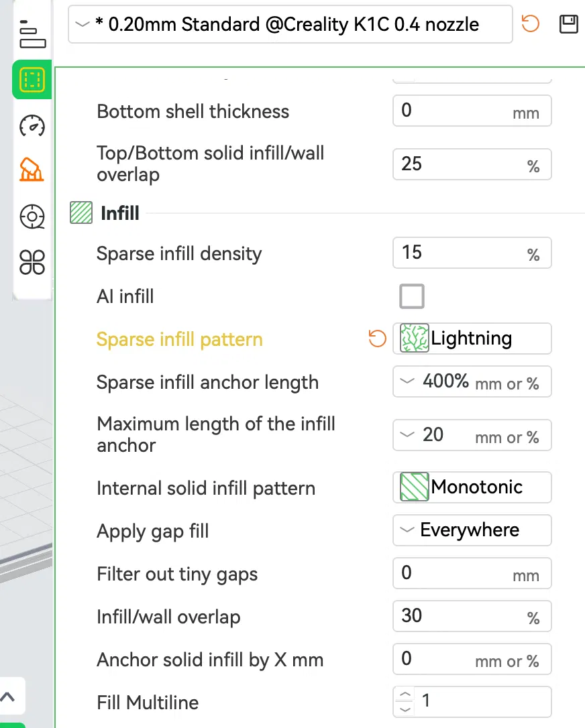Increase Fill Multiline value with up arrow
Screen dimensions: 585x728
click(405, 695)
